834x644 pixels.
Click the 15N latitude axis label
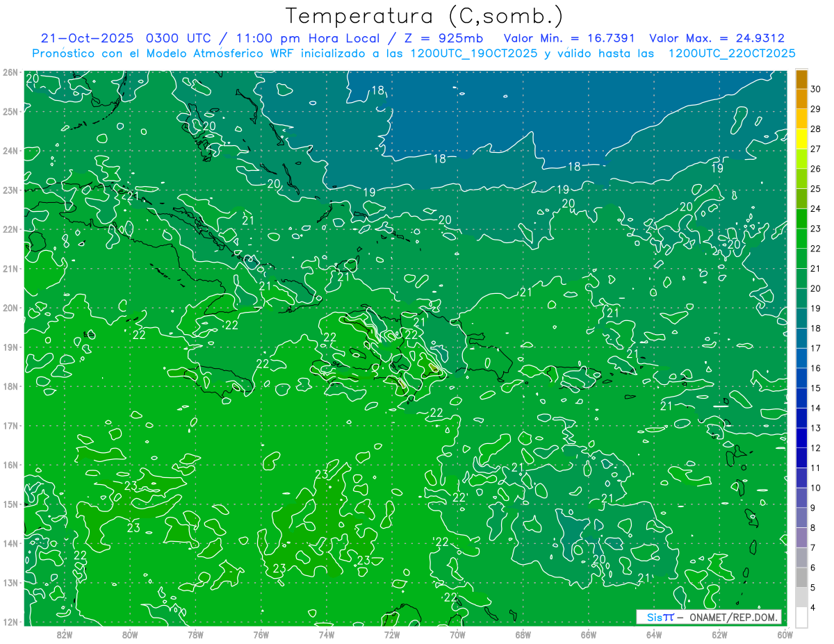tap(10, 504)
